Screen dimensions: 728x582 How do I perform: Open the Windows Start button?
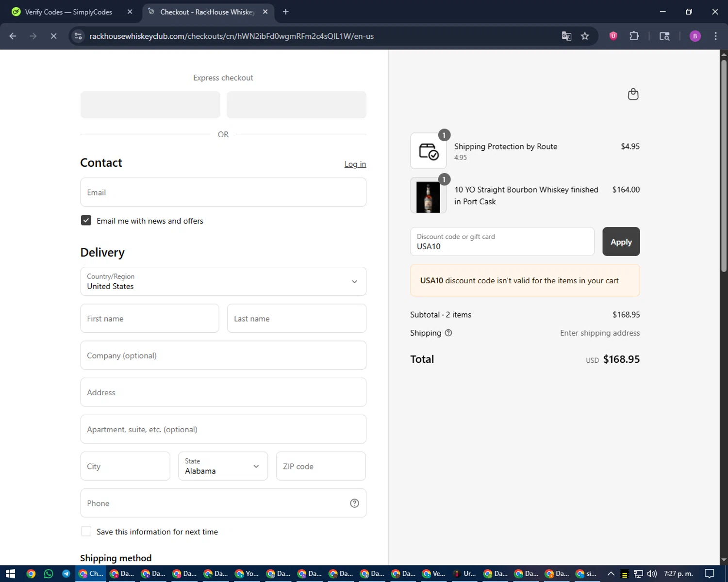pyautogui.click(x=10, y=574)
